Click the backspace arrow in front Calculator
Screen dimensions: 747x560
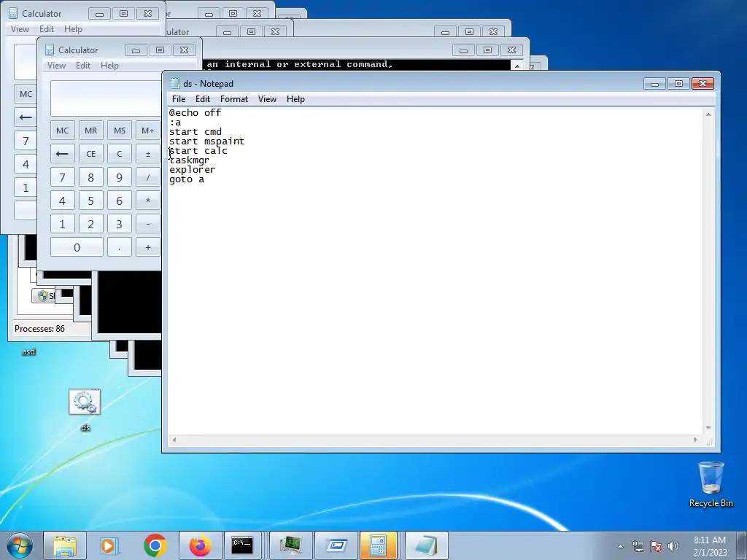63,154
